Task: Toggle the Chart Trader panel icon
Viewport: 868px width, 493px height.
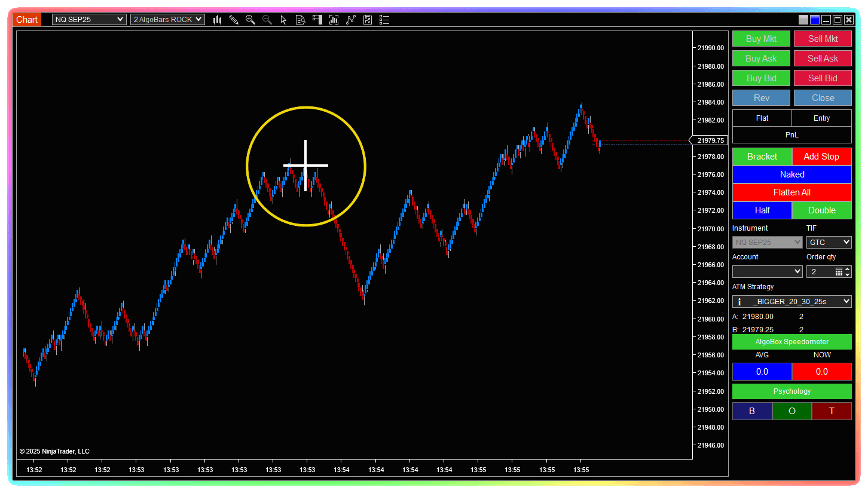Action: (x=317, y=20)
